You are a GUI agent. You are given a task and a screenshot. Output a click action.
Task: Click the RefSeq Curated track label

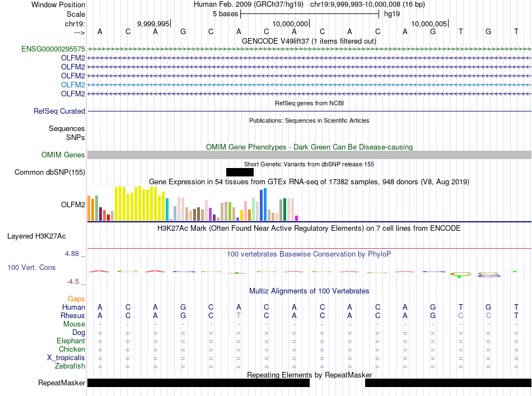tap(59, 111)
